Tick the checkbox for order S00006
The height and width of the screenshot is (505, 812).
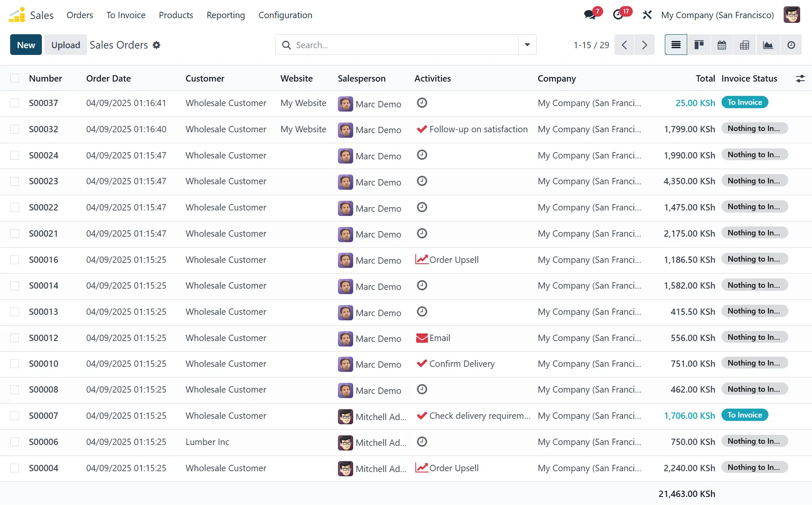click(15, 442)
